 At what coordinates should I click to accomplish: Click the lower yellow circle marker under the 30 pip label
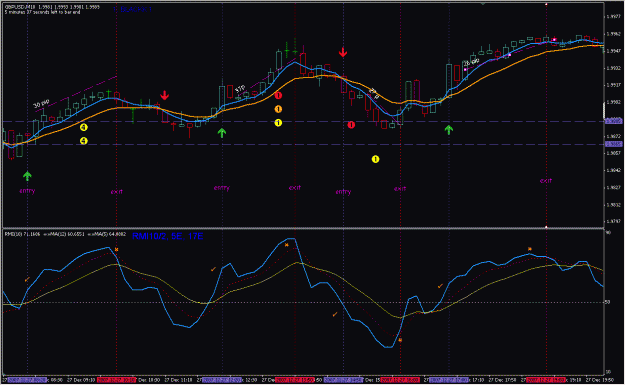83,141
